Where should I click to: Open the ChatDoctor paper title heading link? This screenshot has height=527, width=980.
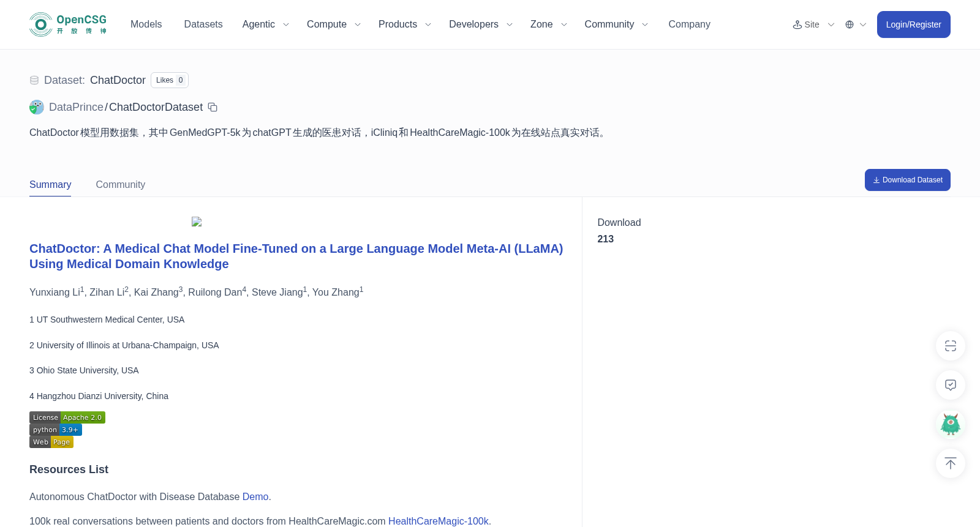point(296,256)
